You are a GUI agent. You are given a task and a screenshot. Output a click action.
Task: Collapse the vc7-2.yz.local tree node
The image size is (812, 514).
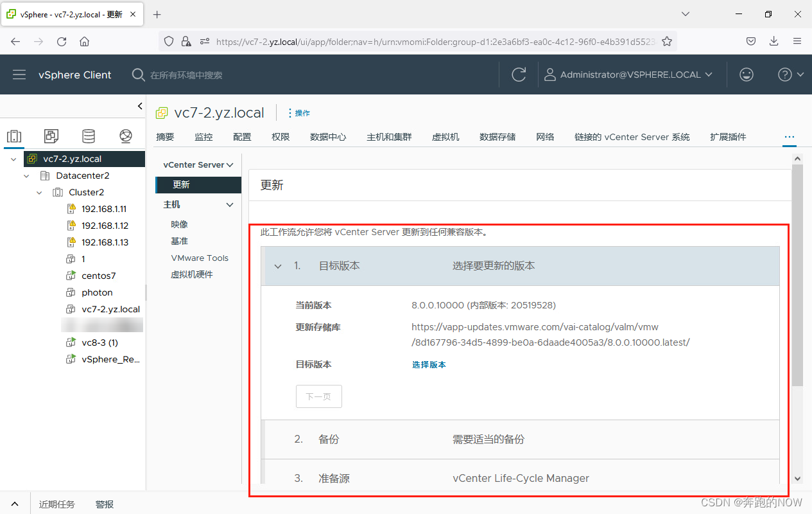pyautogui.click(x=13, y=159)
